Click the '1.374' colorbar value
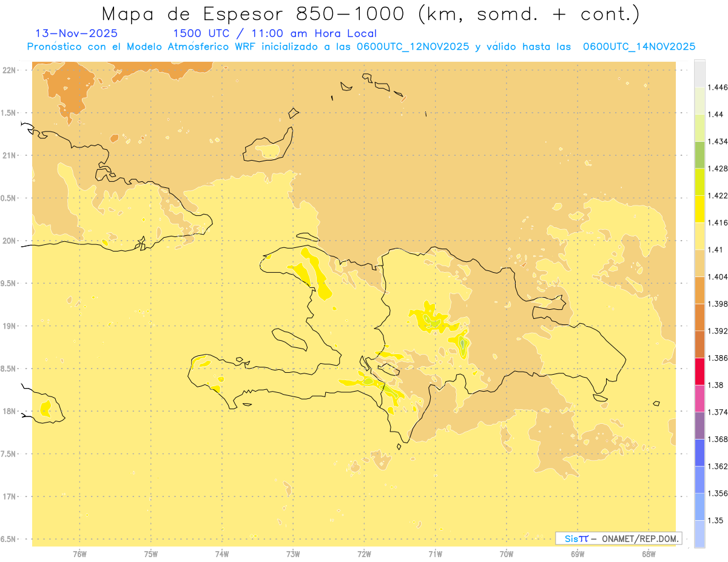 (x=718, y=412)
